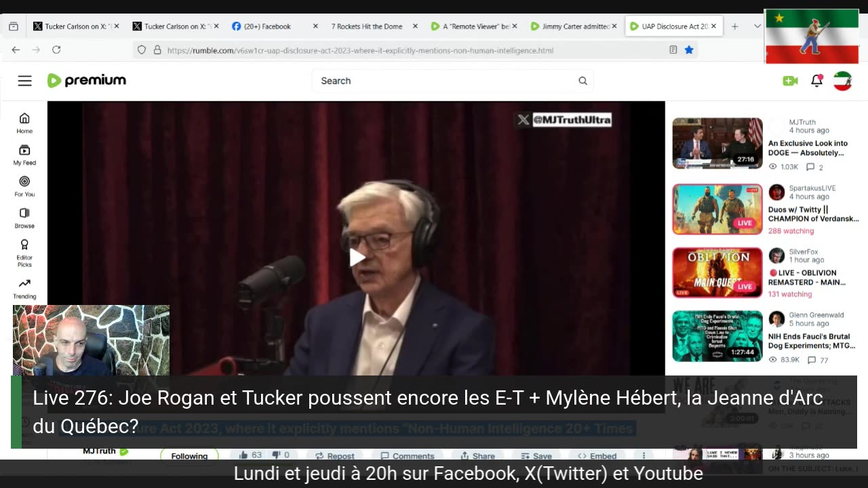Viewport: 868px width, 488px height.
Task: Like the video with thumbs up 63
Action: [250, 455]
